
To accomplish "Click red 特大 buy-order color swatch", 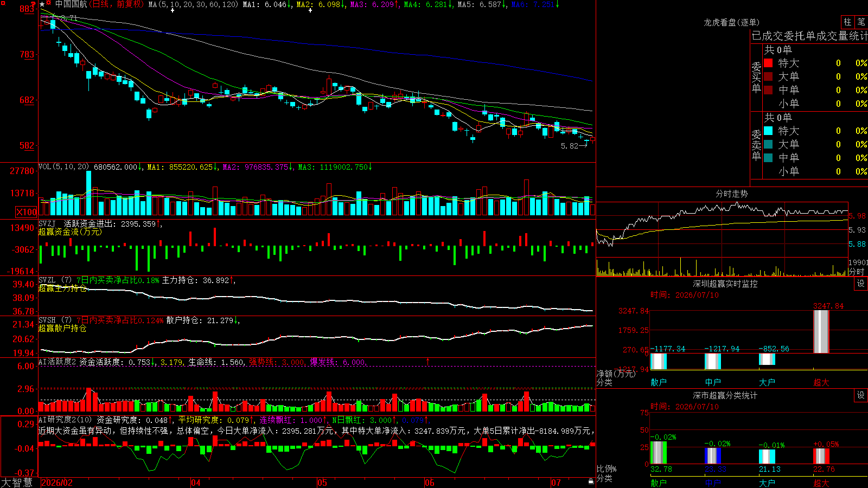I will point(768,63).
